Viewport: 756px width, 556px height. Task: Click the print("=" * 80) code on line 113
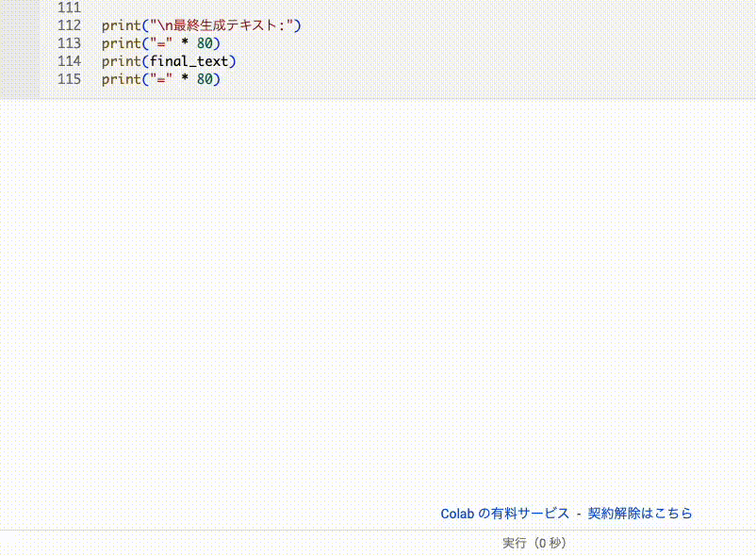point(160,43)
